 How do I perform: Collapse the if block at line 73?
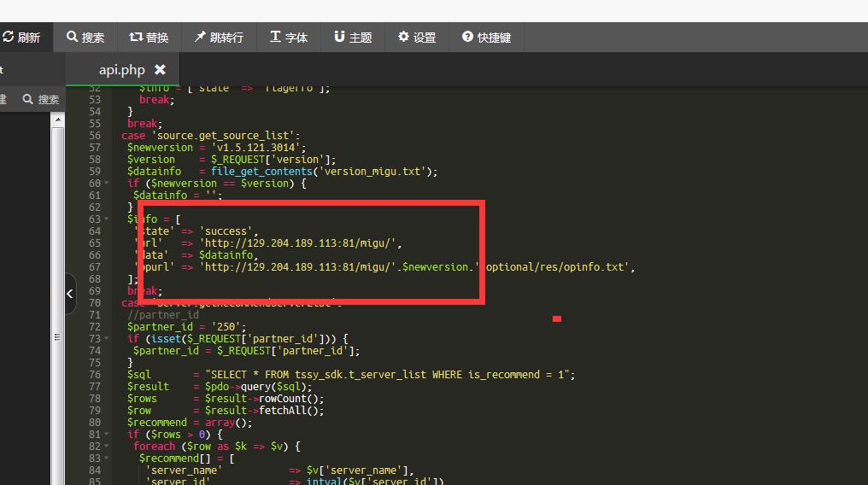click(106, 339)
